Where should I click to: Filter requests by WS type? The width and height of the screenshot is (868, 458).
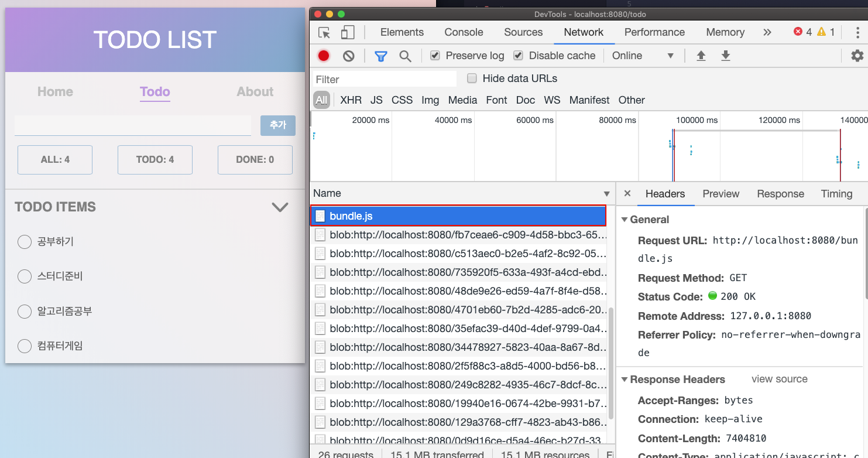coord(552,100)
